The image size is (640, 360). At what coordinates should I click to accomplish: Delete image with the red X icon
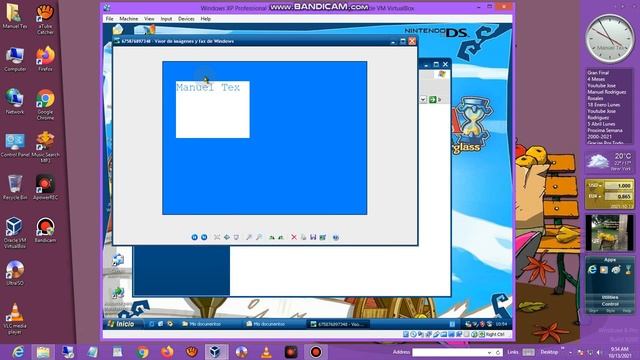click(294, 237)
